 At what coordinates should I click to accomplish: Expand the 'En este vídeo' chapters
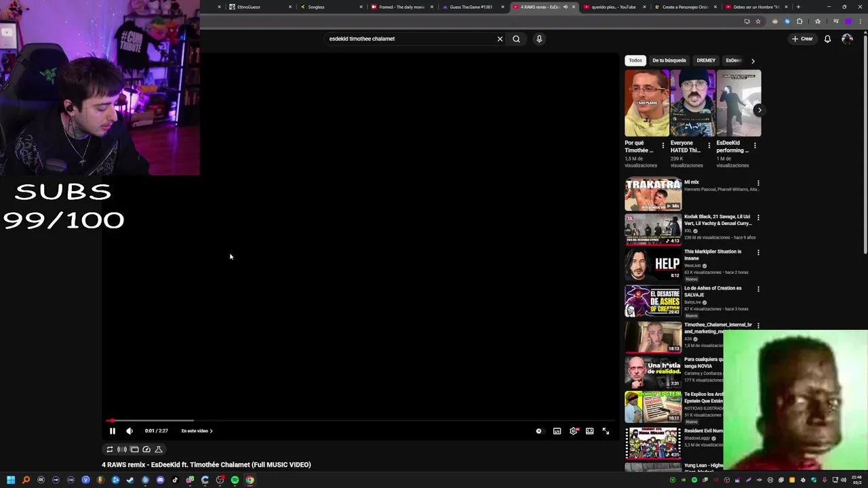click(197, 431)
